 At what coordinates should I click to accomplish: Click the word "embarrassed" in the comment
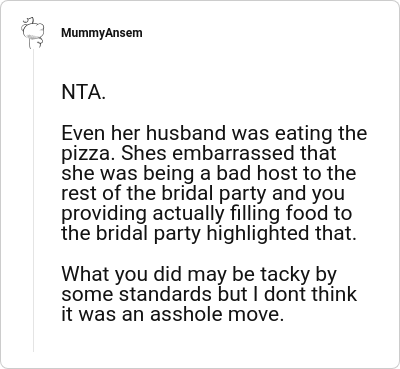(x=234, y=153)
